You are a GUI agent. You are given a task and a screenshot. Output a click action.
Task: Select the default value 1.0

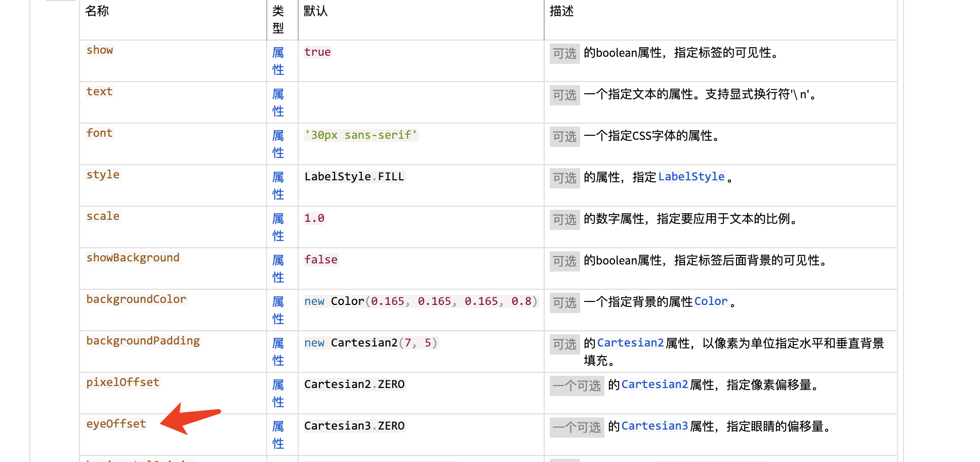[314, 218]
